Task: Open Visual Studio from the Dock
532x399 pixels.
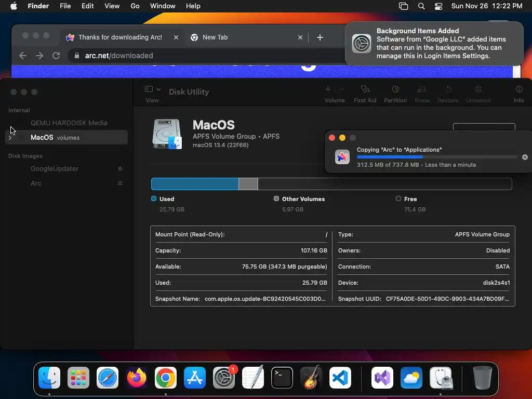Action: pos(382,378)
